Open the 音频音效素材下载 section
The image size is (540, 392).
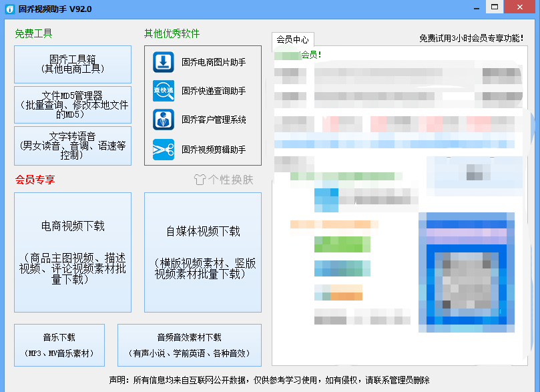tap(189, 345)
